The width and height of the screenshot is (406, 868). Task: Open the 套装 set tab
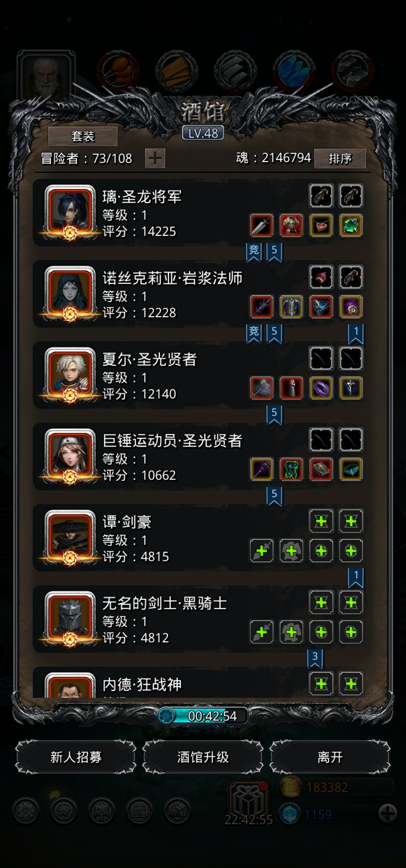pos(83,136)
